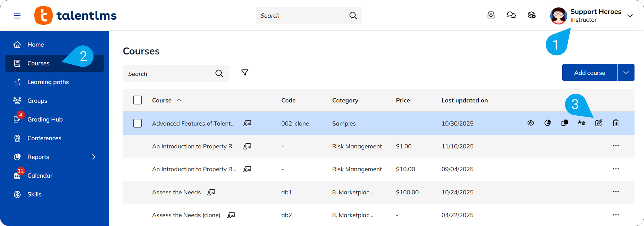Open the discussions chat icon
Image resolution: width=644 pixels, height=226 pixels.
[511, 15]
